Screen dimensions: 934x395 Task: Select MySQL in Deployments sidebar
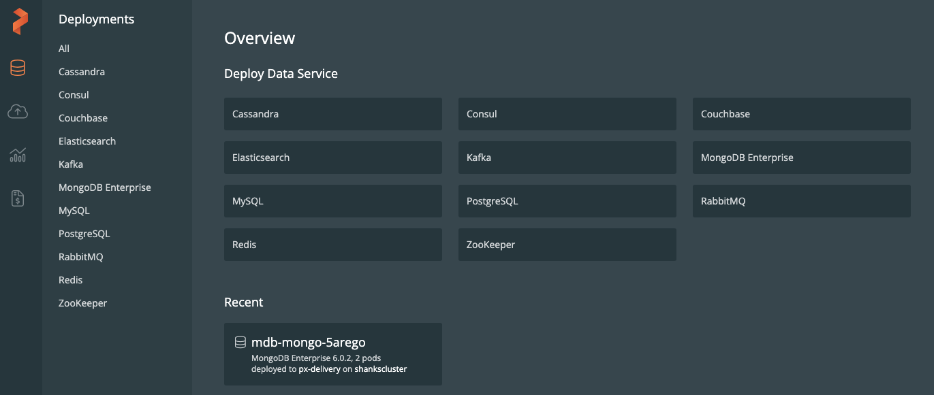[74, 211]
